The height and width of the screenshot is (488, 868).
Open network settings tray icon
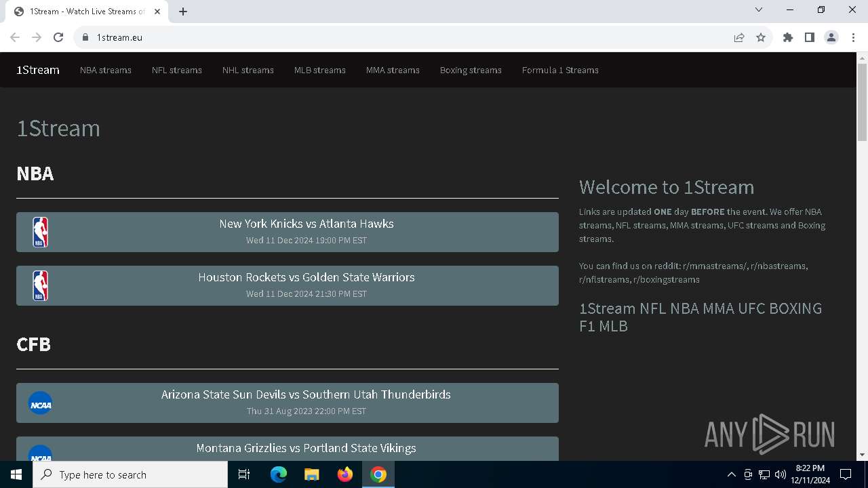[764, 474]
